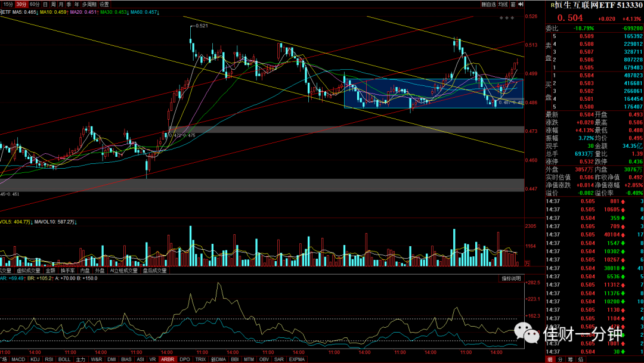644x363 pixels.
Task: Click the 筹 chips tab at bottom right
Action: click(571, 359)
